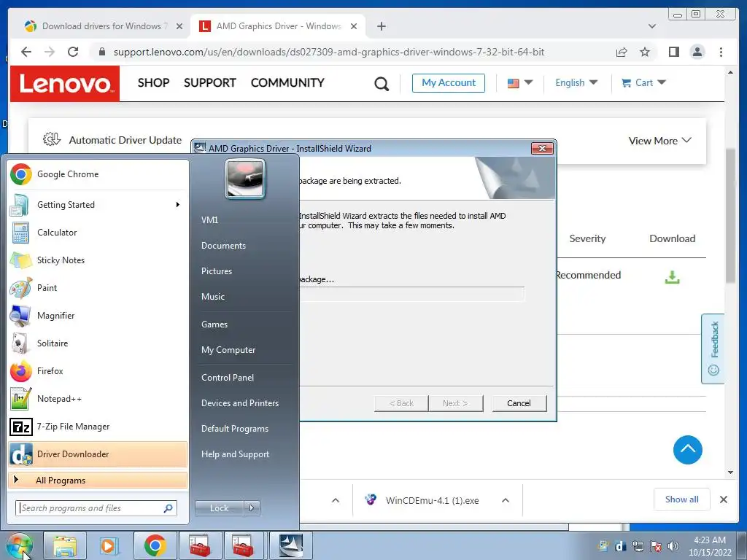747x560 pixels.
Task: Open Firefox from Start menu
Action: point(98,371)
